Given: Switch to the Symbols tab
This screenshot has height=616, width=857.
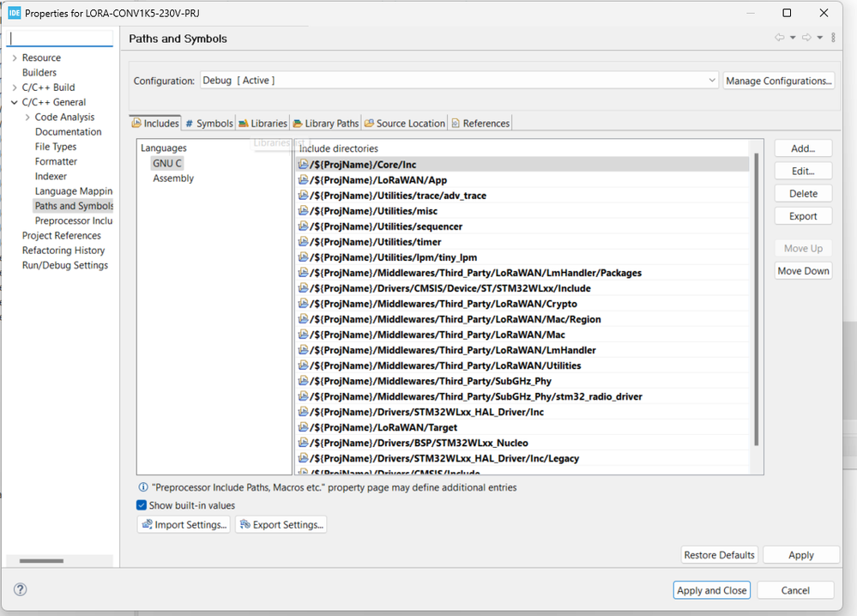Looking at the screenshot, I should (x=209, y=124).
